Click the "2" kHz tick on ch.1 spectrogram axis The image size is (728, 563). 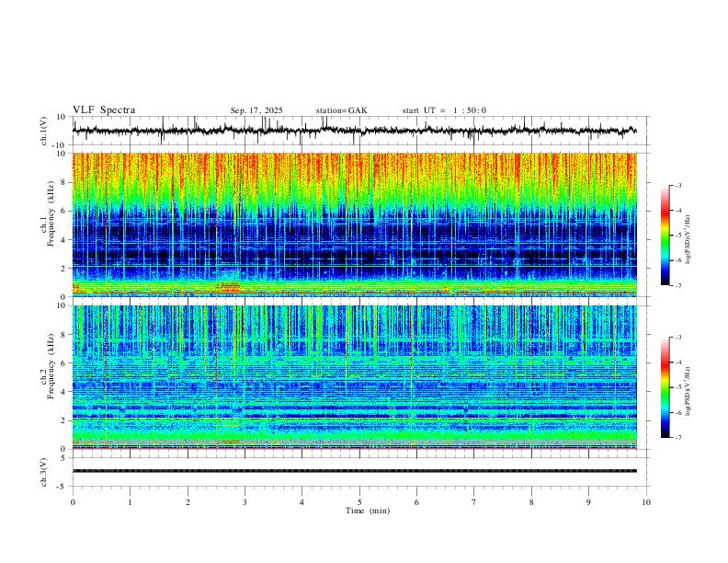[63, 268]
